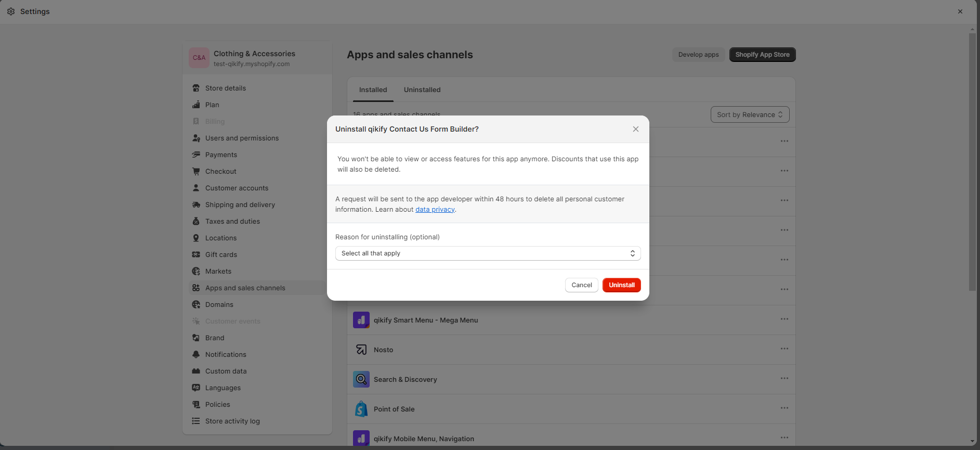This screenshot has width=980, height=450.
Task: Click the Store activity log list icon
Action: coord(196,421)
